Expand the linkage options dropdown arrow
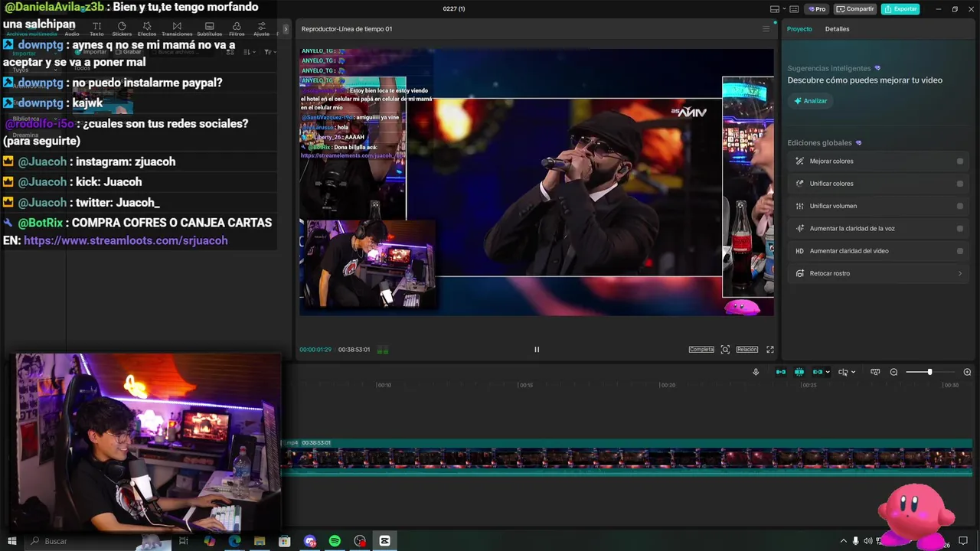The width and height of the screenshot is (980, 551). (x=828, y=372)
